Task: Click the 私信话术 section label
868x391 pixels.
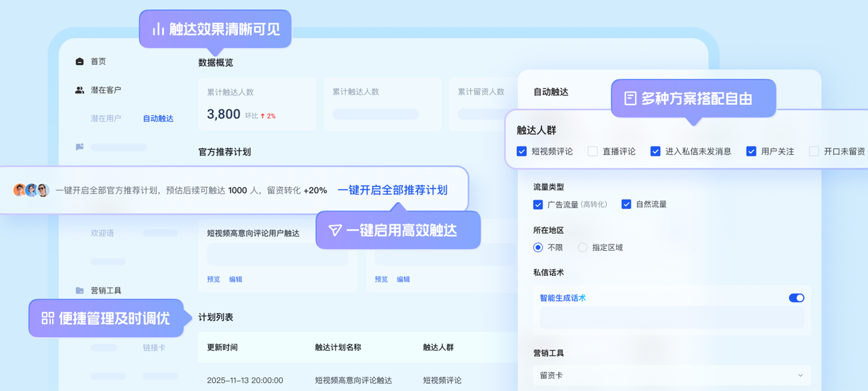Action: click(x=549, y=273)
